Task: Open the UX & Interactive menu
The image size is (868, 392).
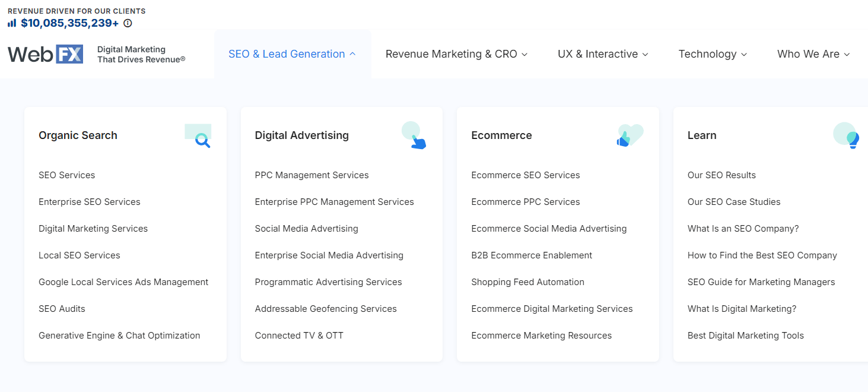Action: (x=602, y=54)
